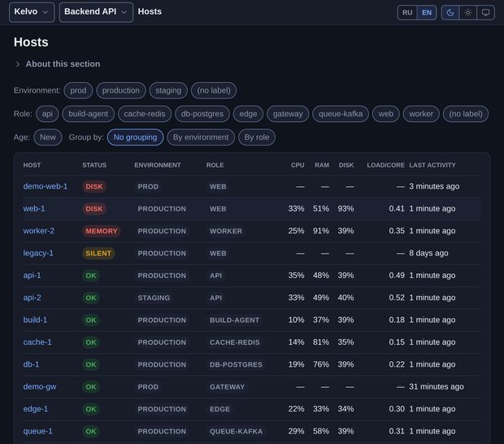The width and height of the screenshot is (504, 444).
Task: Click the Hosts breadcrumb in header
Action: tap(150, 11)
